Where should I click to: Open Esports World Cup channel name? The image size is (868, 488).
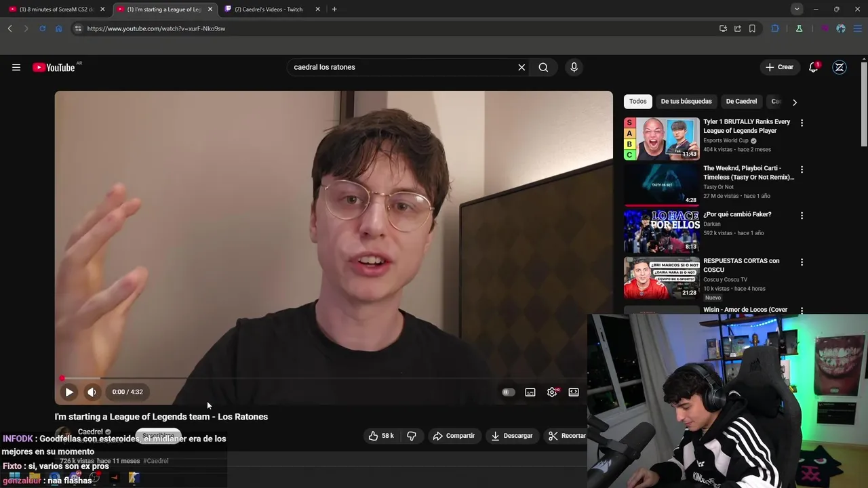coord(726,140)
